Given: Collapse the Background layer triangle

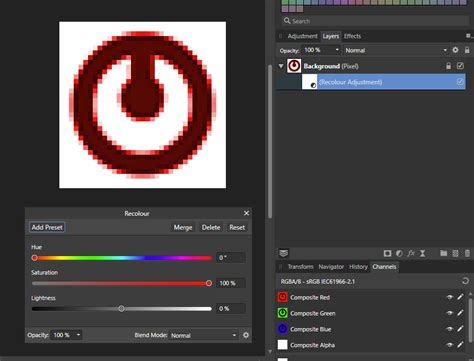Looking at the screenshot, I should [281, 66].
